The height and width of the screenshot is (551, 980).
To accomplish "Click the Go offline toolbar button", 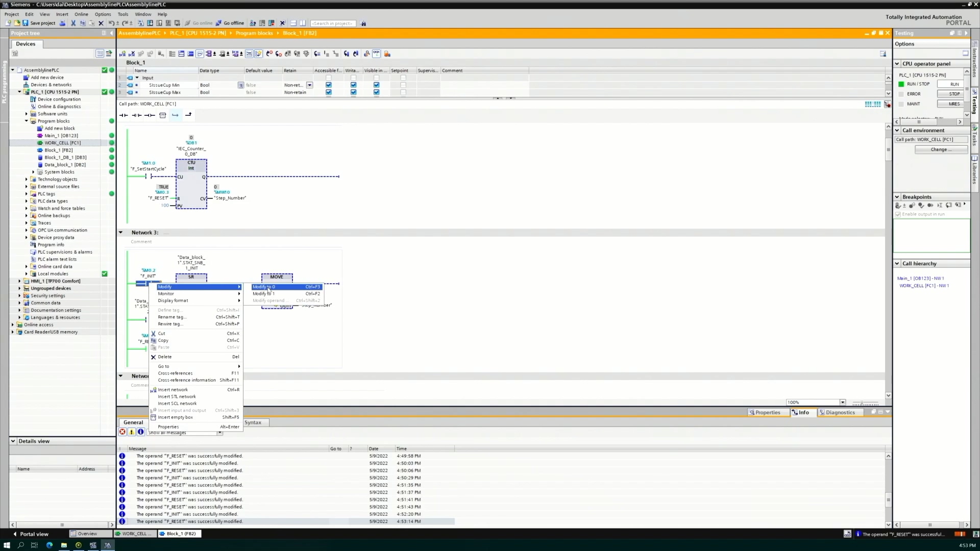I will [x=230, y=23].
